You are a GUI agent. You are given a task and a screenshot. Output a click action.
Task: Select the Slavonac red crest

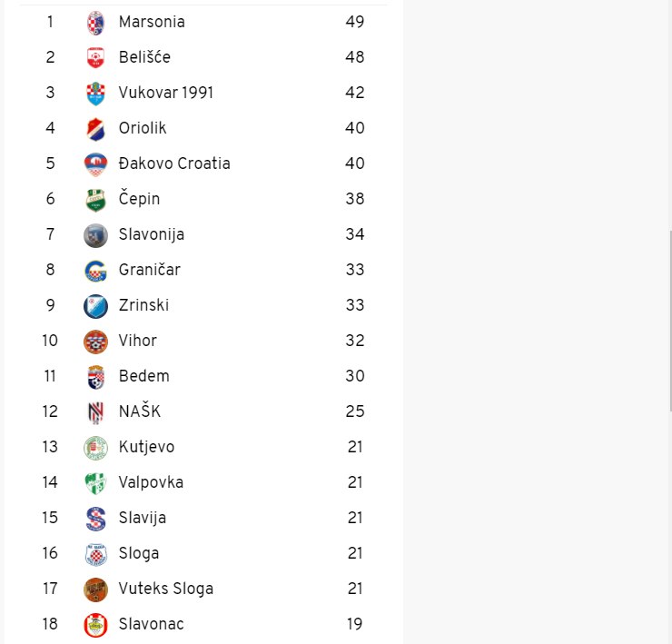point(95,625)
